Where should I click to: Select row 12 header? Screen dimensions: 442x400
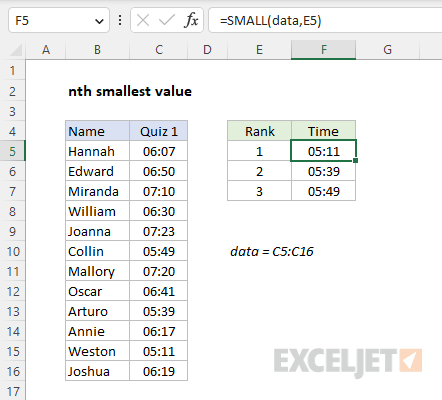point(13,291)
